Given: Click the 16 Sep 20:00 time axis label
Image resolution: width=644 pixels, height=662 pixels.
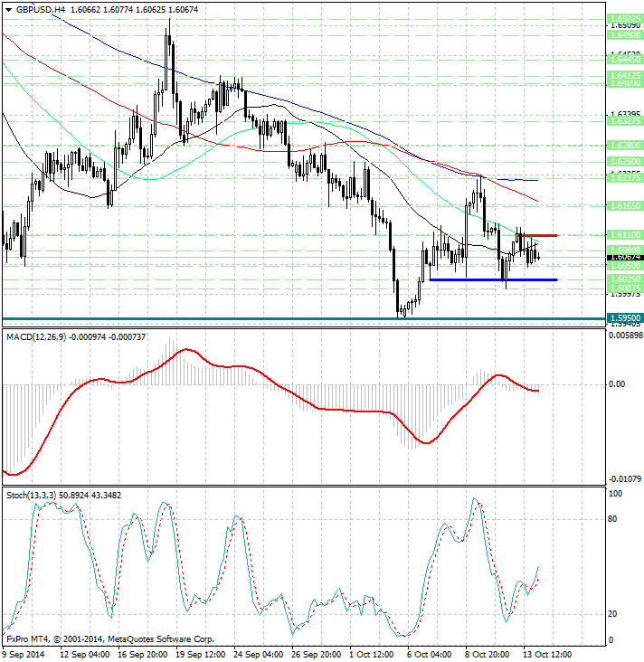Looking at the screenshot, I should click(x=143, y=655).
